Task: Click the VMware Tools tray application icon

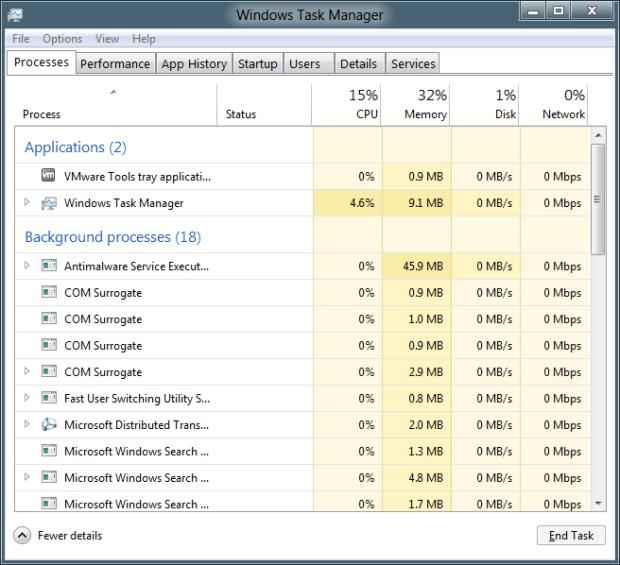Action: click(x=48, y=175)
